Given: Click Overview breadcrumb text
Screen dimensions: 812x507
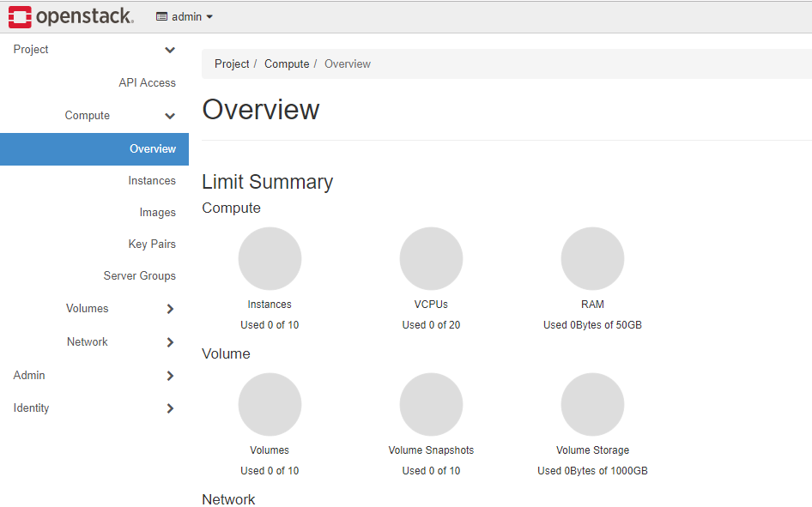Looking at the screenshot, I should tap(348, 63).
